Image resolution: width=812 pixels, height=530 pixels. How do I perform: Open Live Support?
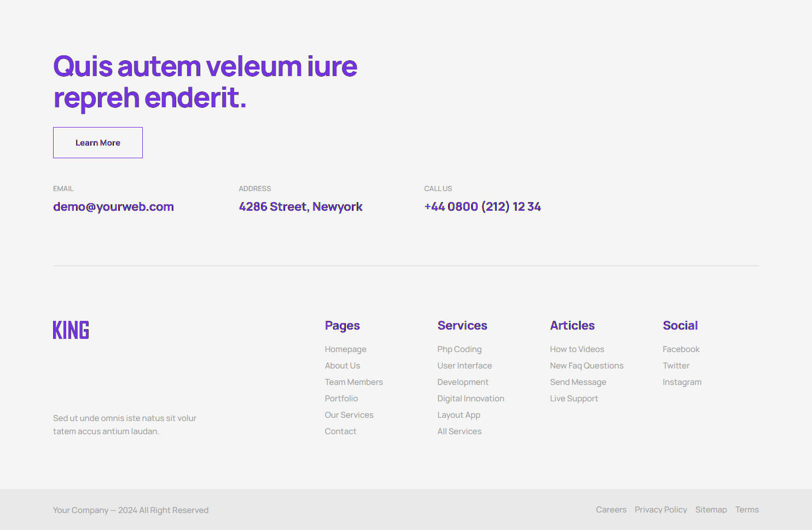(574, 398)
